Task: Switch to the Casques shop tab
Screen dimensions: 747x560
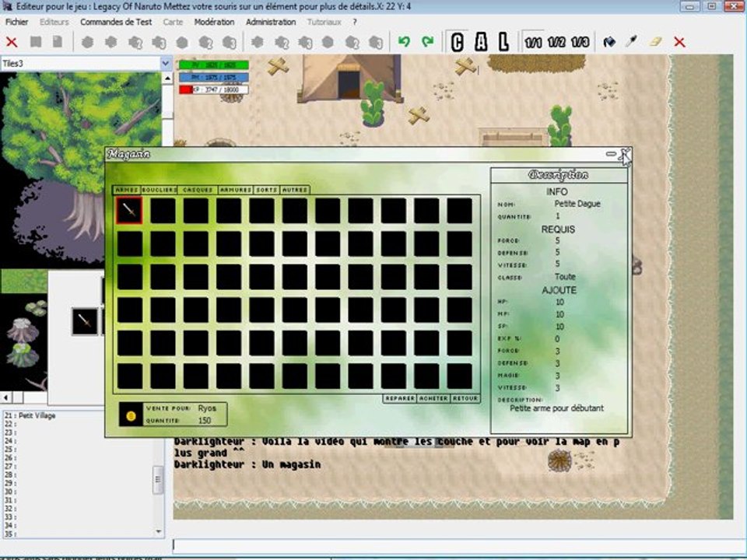Action: 198,190
